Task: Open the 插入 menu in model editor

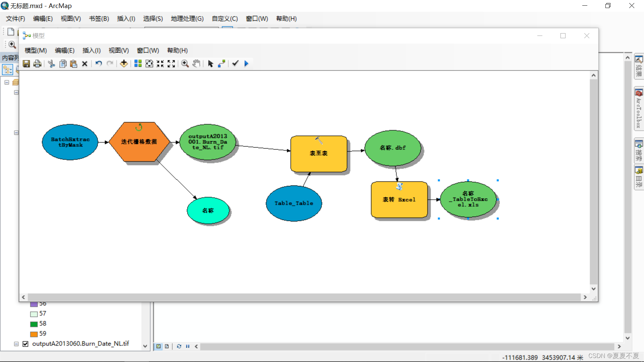Action: 91,50
